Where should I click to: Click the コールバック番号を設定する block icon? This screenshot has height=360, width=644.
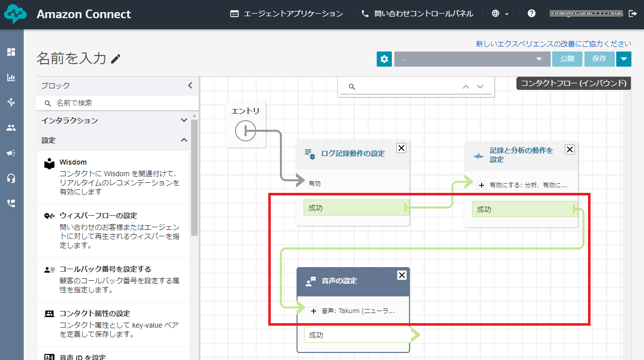[x=49, y=270]
